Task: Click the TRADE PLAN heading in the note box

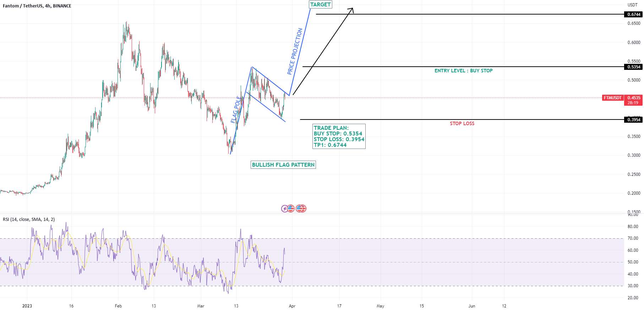Action: (331, 128)
